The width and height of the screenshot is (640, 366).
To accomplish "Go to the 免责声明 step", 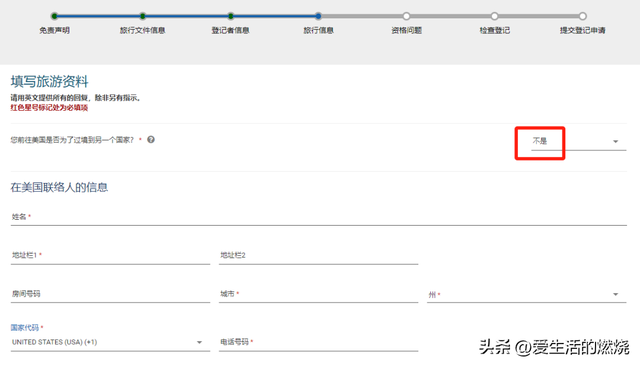I will [x=54, y=24].
